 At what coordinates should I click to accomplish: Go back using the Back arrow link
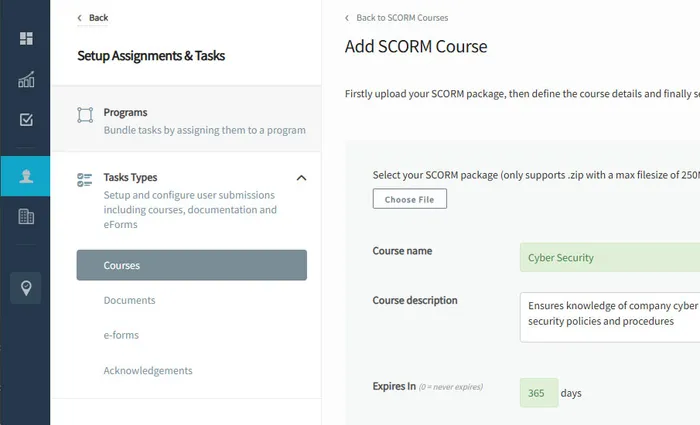pyautogui.click(x=93, y=18)
